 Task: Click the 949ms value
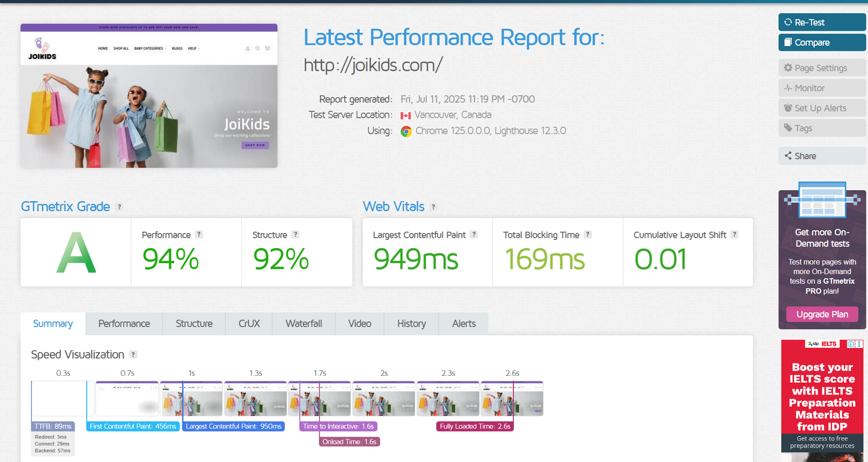[415, 258]
